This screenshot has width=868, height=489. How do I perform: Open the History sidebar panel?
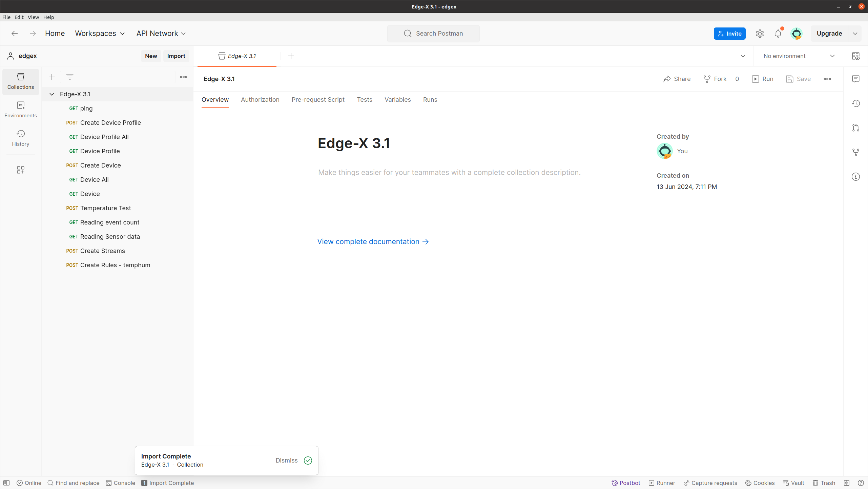click(21, 138)
